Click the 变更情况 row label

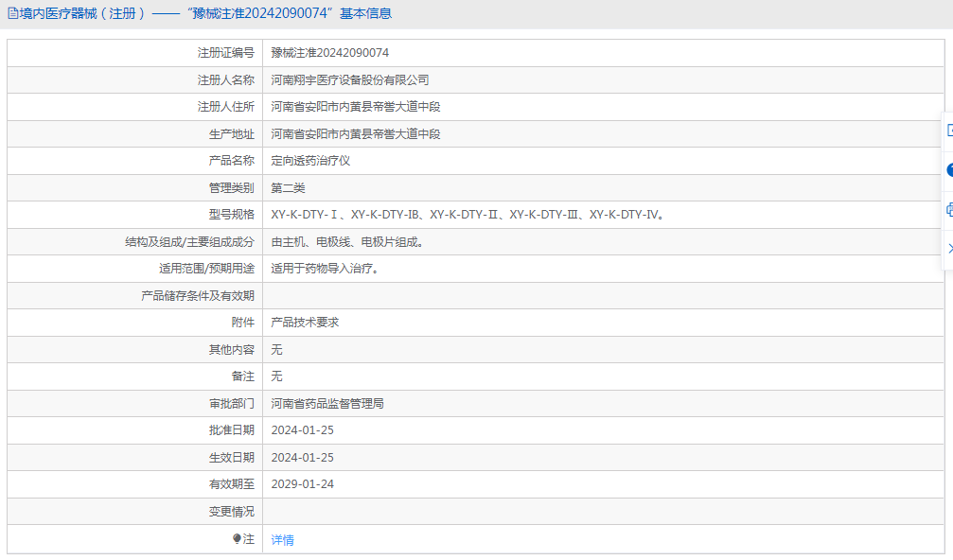point(232,512)
